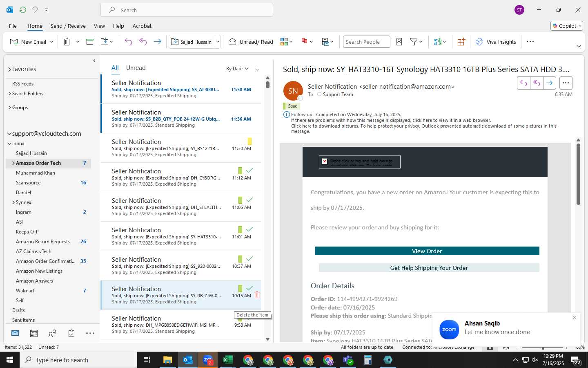588x368 pixels.
Task: Click the ribbon more commands ellipsis
Action: point(530,42)
